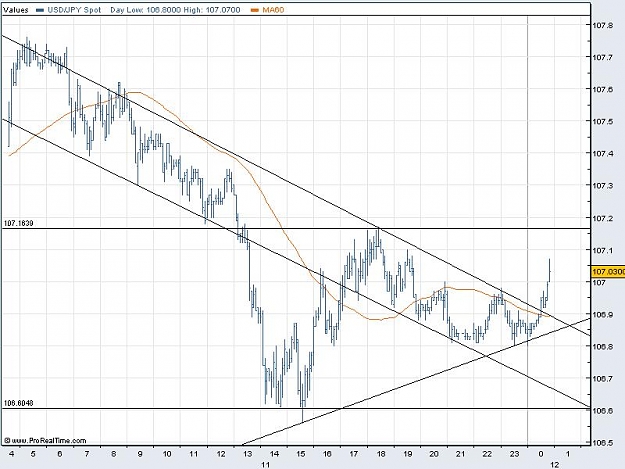Click hour 22 on time axis
Screen dimensions: 625x469
point(487,453)
